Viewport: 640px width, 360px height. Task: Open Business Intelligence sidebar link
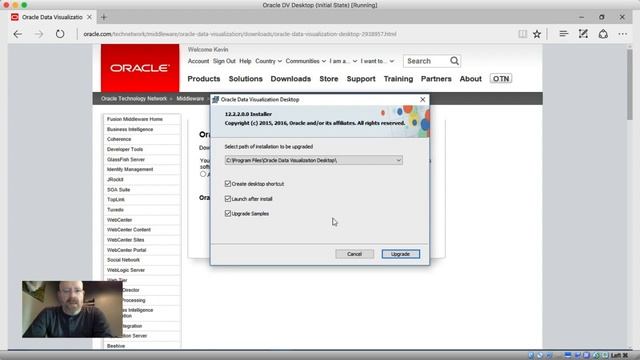[x=130, y=129]
